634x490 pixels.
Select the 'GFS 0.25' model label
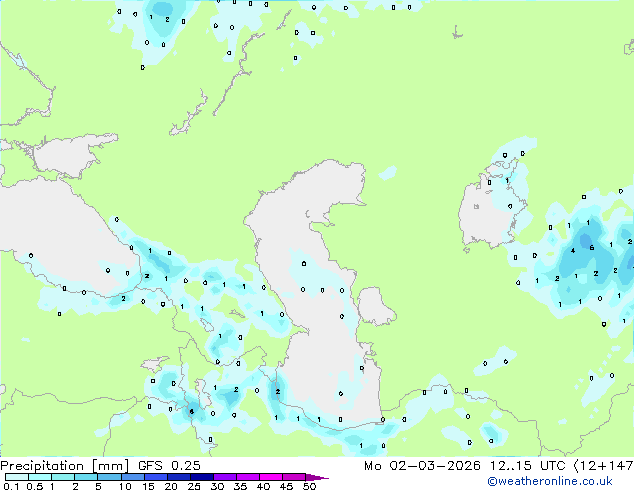click(x=169, y=466)
